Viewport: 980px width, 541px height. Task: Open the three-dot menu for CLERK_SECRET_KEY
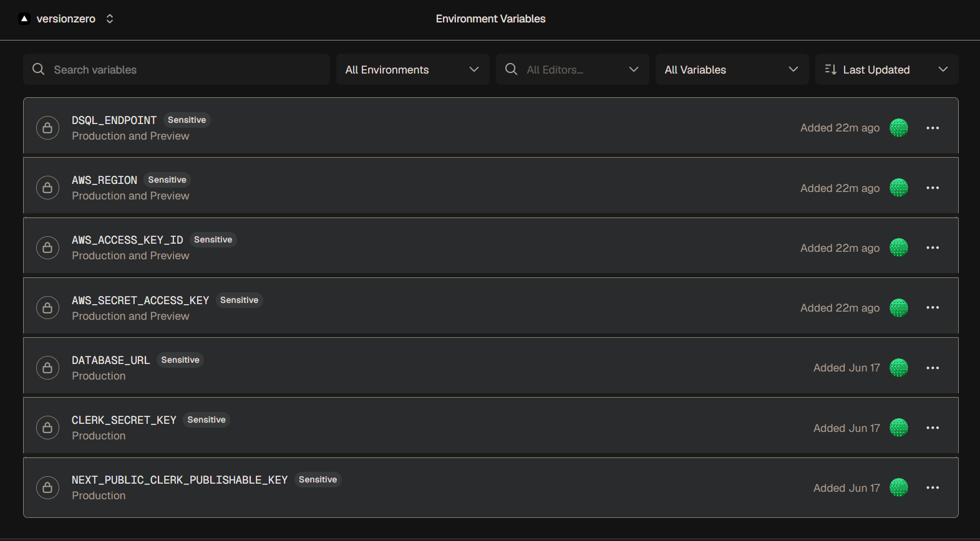933,428
